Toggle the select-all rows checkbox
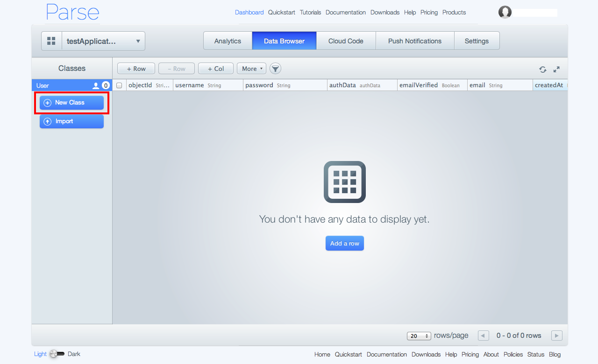The image size is (598, 364). click(119, 85)
